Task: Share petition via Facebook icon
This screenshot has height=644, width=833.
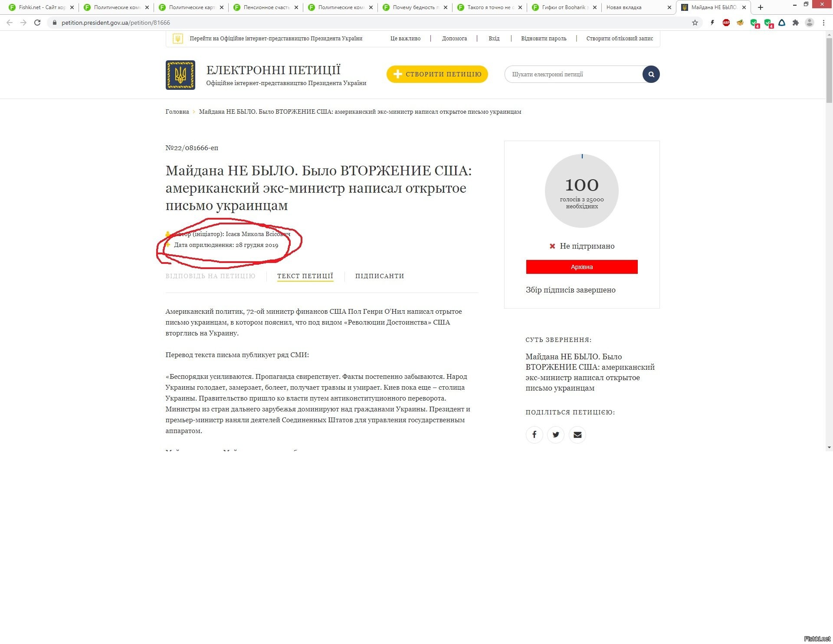Action: (x=534, y=434)
